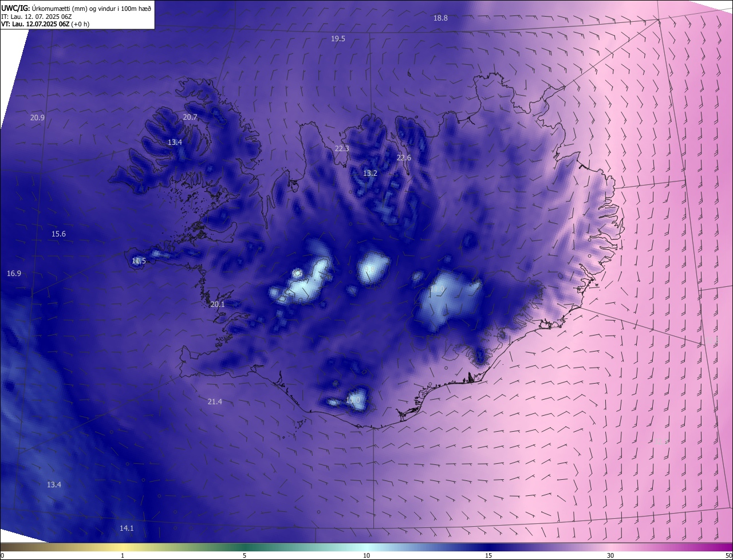This screenshot has width=733, height=560.
Task: Click the 13.4 label near the 14.1 label
Action: click(54, 485)
